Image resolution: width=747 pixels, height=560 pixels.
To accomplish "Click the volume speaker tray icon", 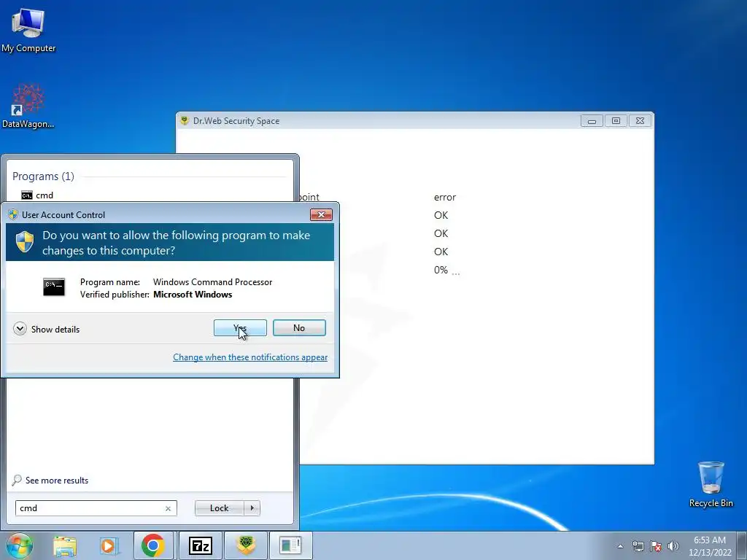I will pyautogui.click(x=673, y=546).
